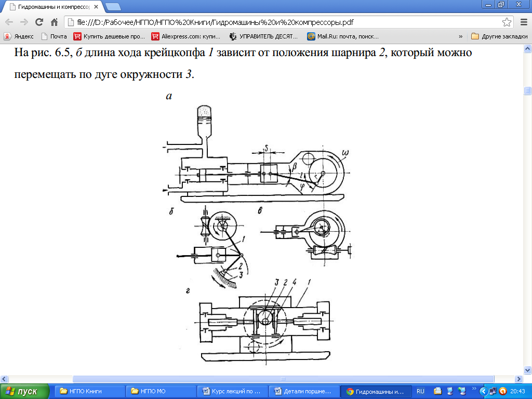The height and width of the screenshot is (399, 532).
Task: Switch to the Гидромашины и компрессоры tab
Action: [54, 7]
